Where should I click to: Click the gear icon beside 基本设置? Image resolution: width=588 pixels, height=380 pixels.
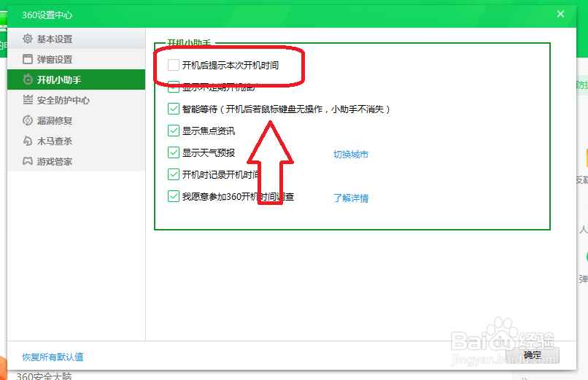(x=28, y=39)
